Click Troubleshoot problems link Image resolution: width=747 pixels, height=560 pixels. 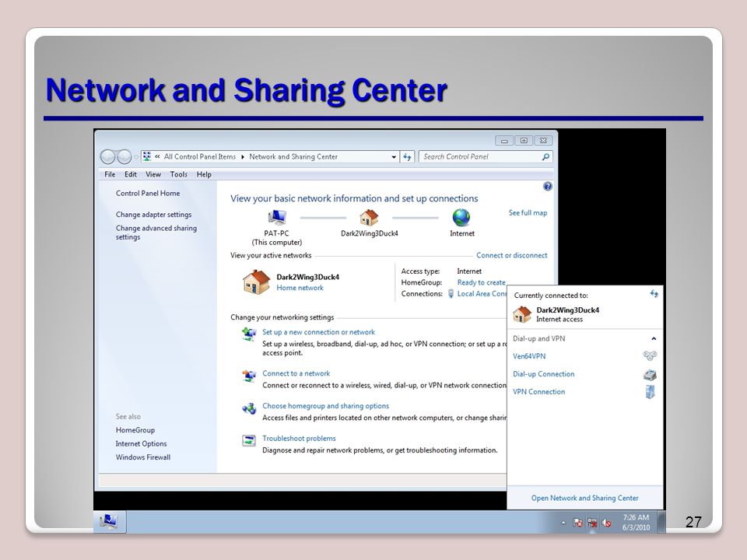coord(299,439)
